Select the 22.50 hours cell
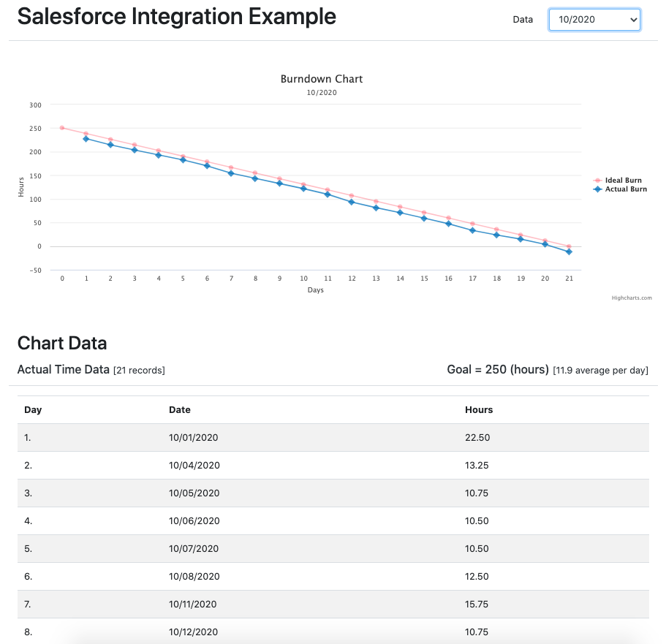Image resolution: width=666 pixels, height=644 pixels. coord(477,438)
